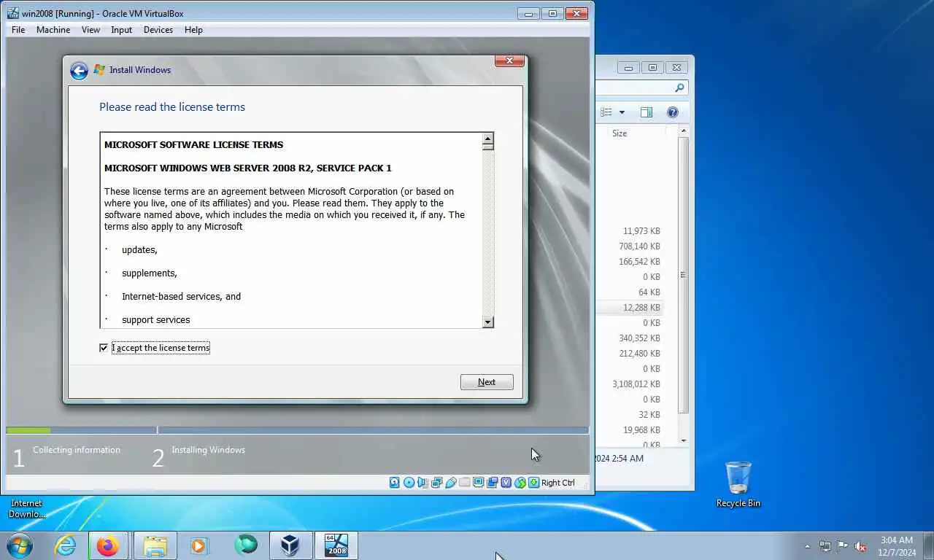Click the keyboard capture green arrow icon

533,482
